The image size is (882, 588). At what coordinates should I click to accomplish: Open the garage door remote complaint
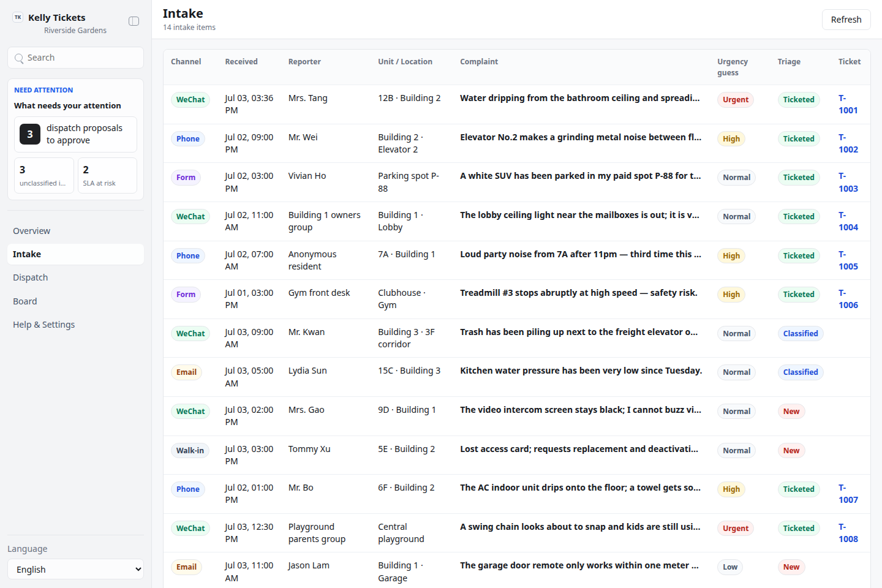(x=579, y=565)
